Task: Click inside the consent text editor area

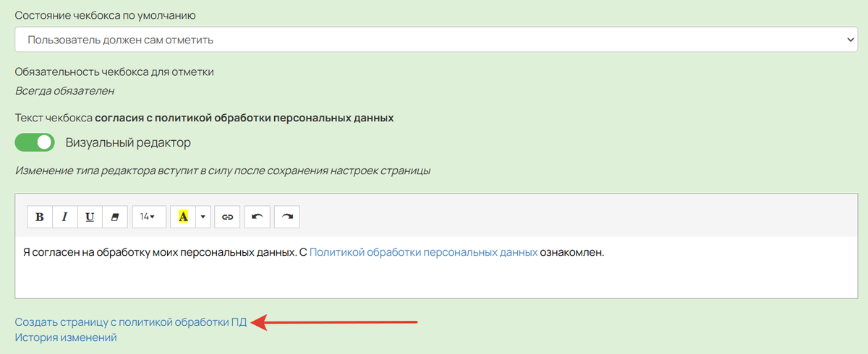Action: point(436,267)
